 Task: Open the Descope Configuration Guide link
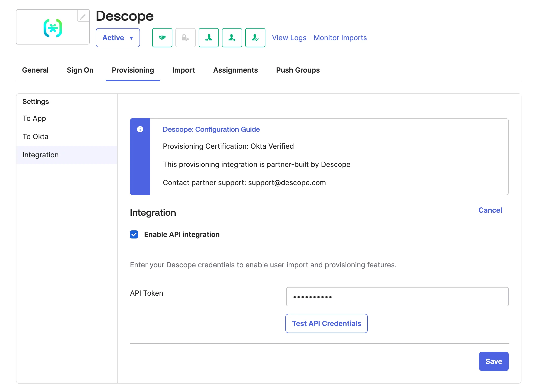pos(211,129)
